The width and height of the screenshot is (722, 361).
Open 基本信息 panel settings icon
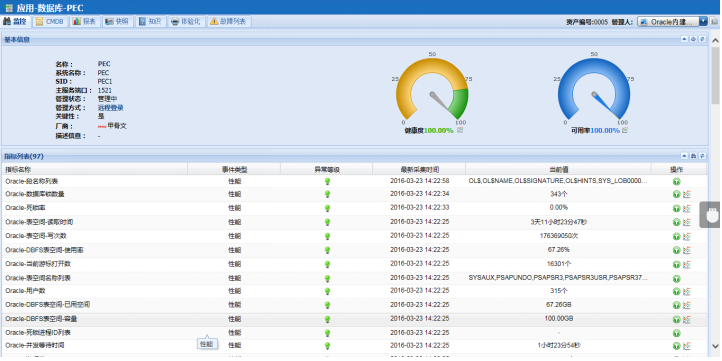coord(693,39)
